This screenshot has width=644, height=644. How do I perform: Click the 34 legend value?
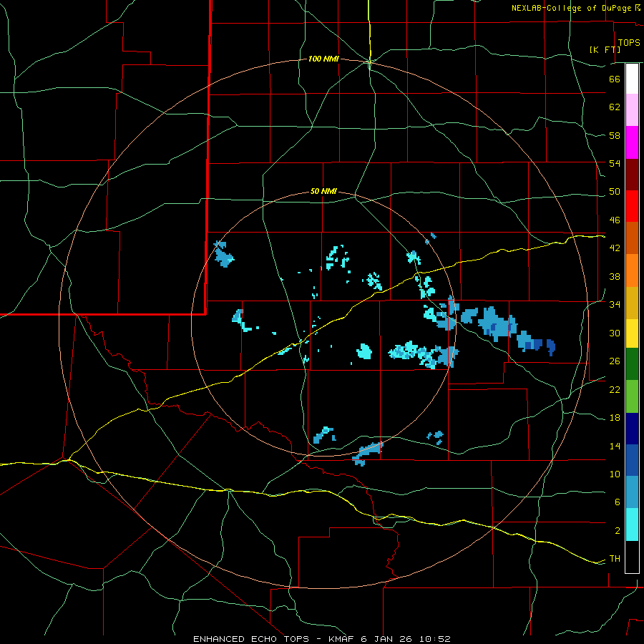tap(615, 305)
